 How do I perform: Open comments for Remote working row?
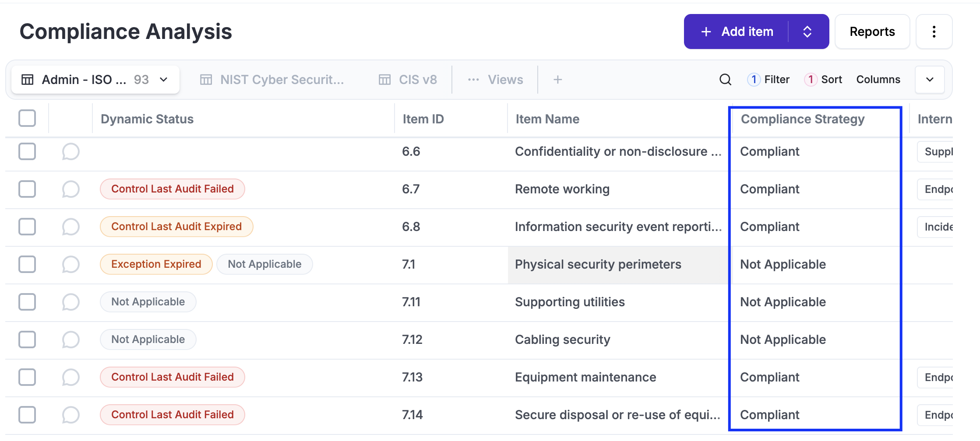point(71,189)
